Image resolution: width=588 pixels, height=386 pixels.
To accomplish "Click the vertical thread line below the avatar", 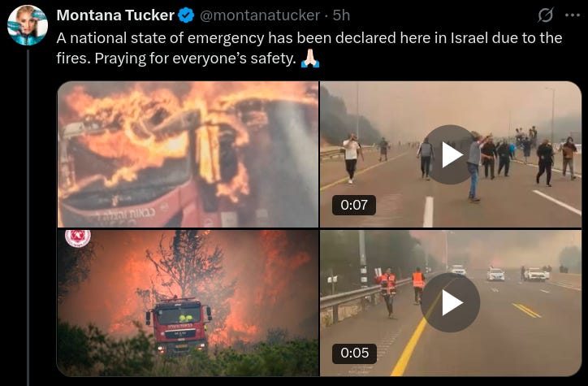I will pos(28,218).
